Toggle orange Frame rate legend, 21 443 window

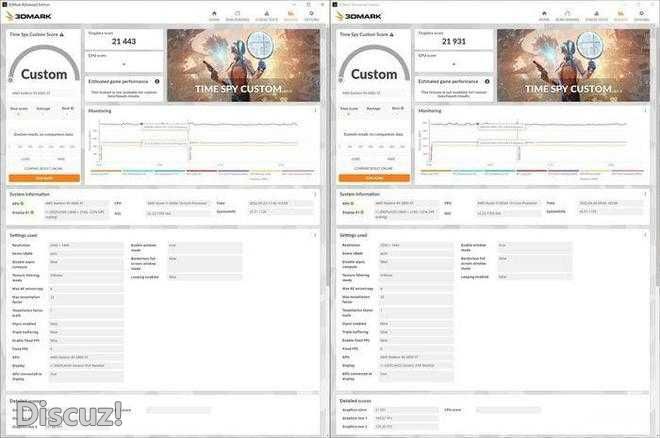pos(106,173)
